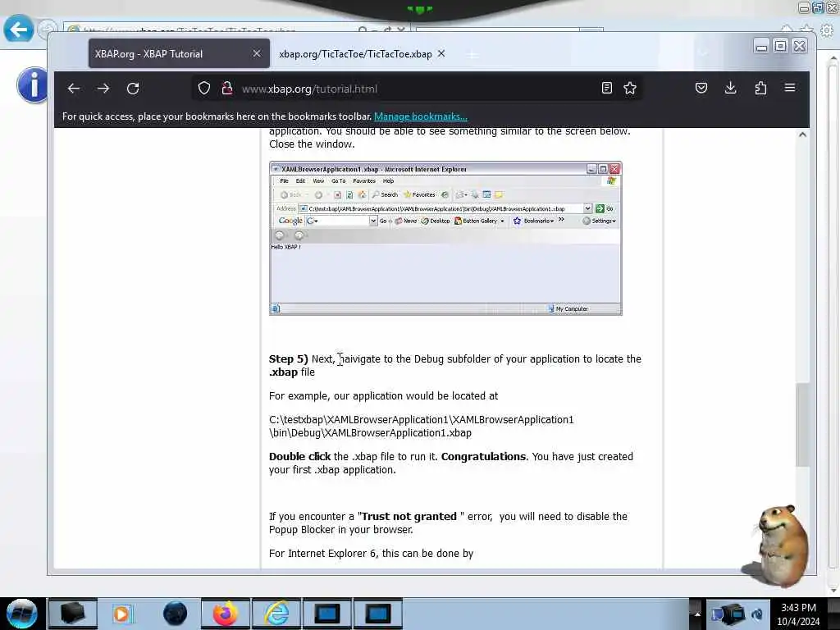Screen dimensions: 840x630
Task: Click the bold '.xbap' word
Action: 283,372
